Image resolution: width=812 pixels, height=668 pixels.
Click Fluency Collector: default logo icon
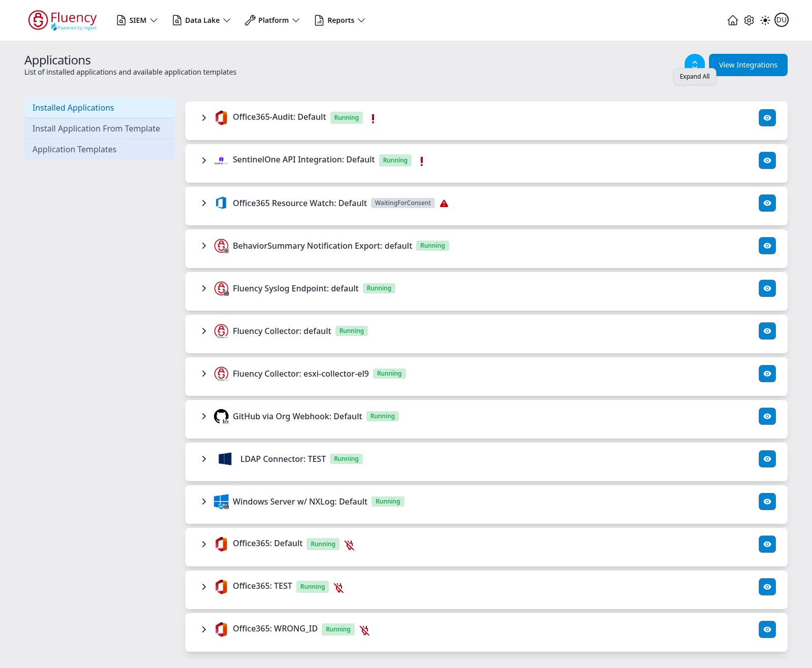221,331
